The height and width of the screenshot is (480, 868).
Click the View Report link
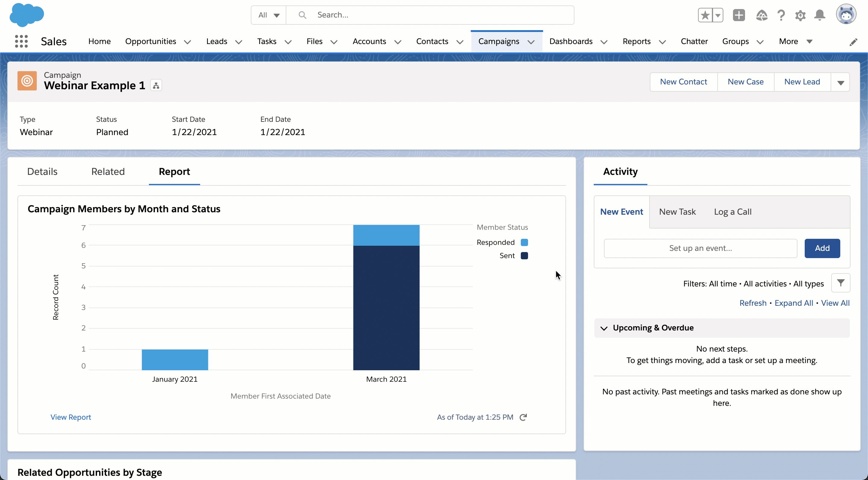tap(70, 416)
